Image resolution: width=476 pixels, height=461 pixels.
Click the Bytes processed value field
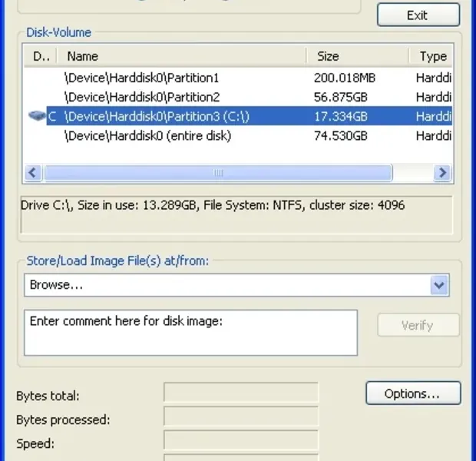pos(241,416)
